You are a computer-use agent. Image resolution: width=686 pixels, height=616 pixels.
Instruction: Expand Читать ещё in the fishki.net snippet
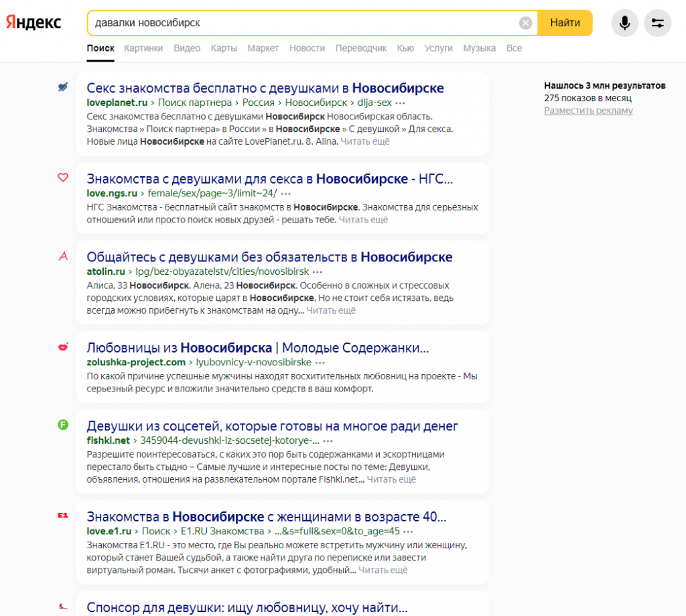pos(391,479)
